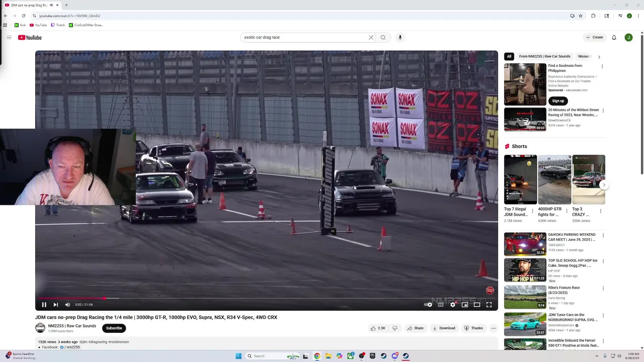This screenshot has height=362, width=644.
Task: Like the video with thumbs up
Action: click(x=378, y=328)
